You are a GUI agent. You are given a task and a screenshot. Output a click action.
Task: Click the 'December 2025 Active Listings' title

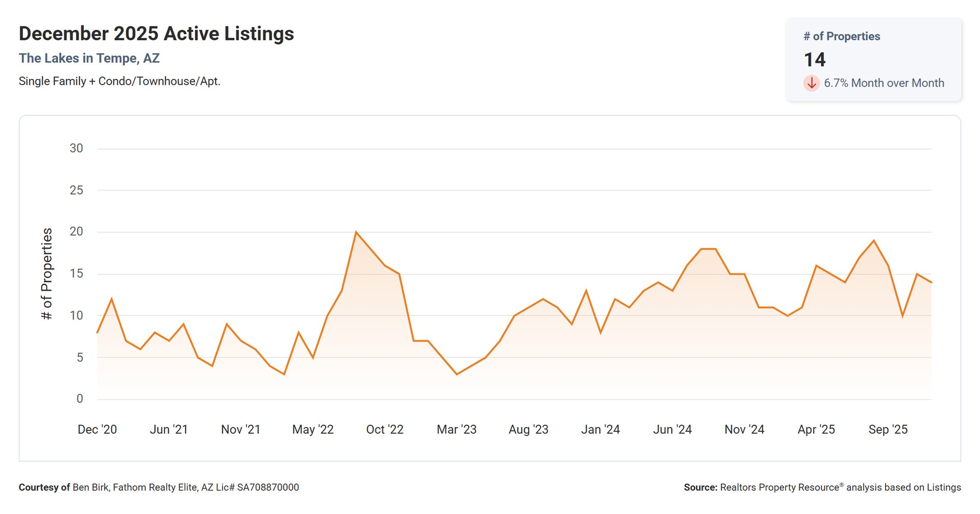point(156,34)
